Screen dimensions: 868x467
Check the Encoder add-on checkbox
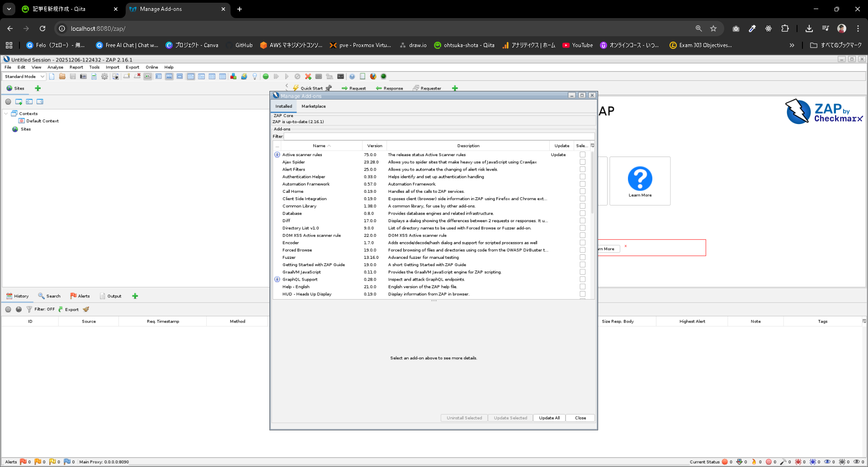click(x=583, y=243)
